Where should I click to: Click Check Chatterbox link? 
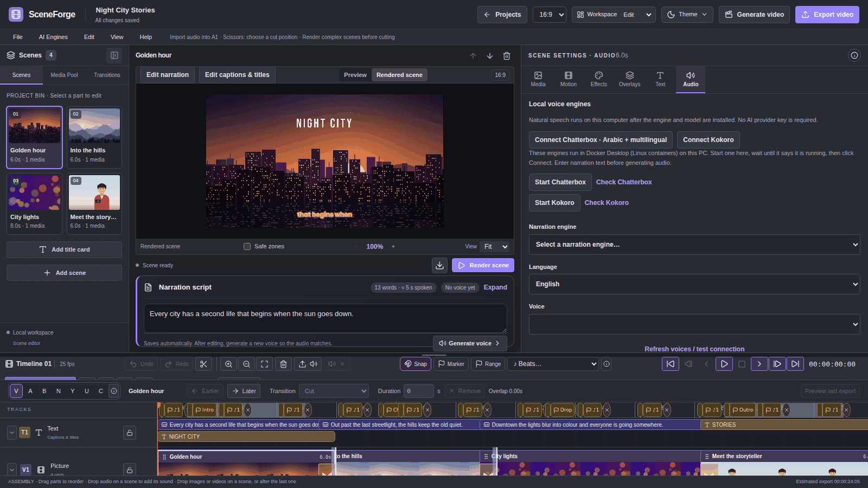pyautogui.click(x=624, y=182)
